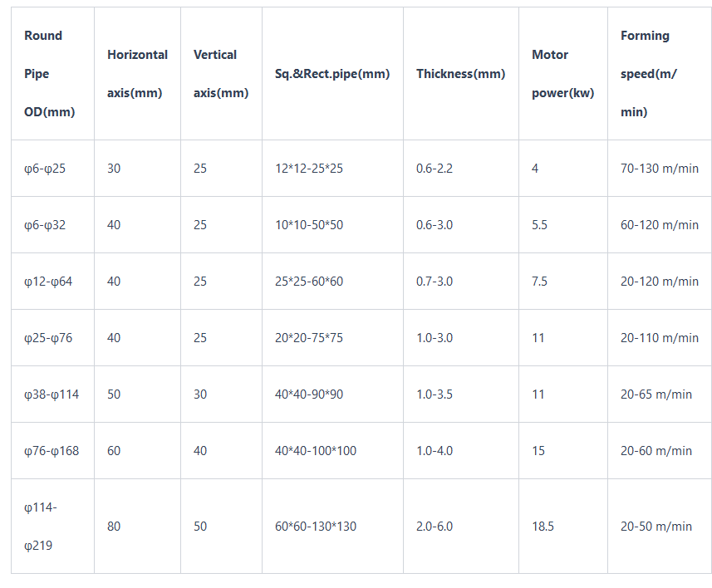Screen dimensions: 712x588
Task: Click the φ38-φ114 cell
Action: click(x=52, y=394)
